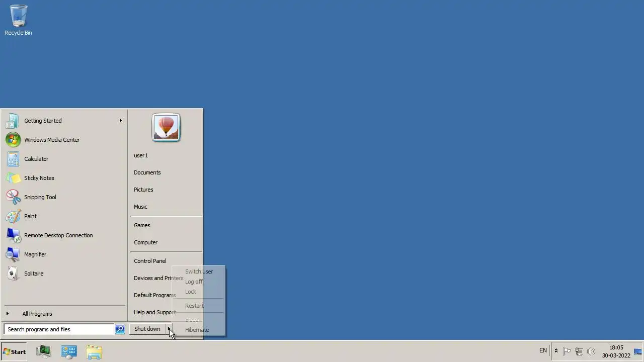Open the Recycle Bin desktop icon

click(x=18, y=20)
